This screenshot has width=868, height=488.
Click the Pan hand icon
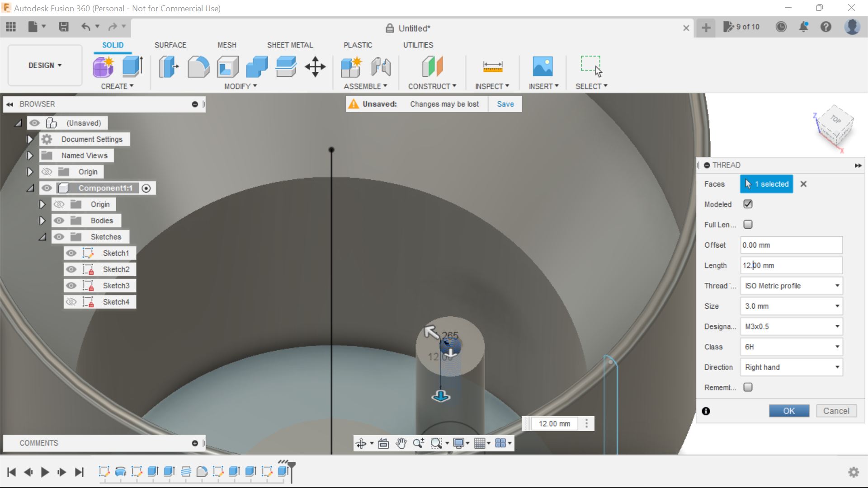(401, 443)
